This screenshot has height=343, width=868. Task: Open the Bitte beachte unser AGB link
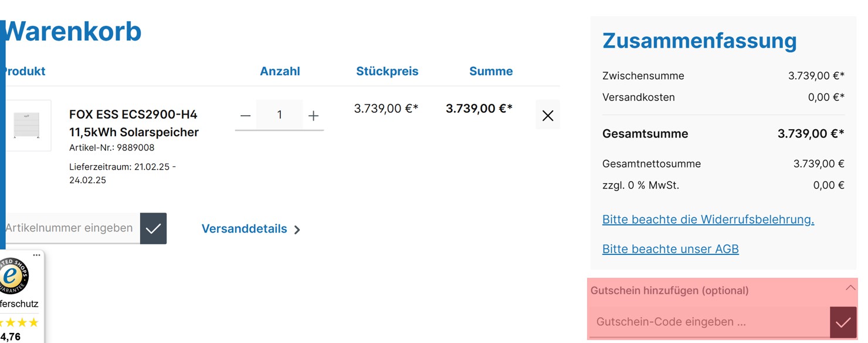670,249
